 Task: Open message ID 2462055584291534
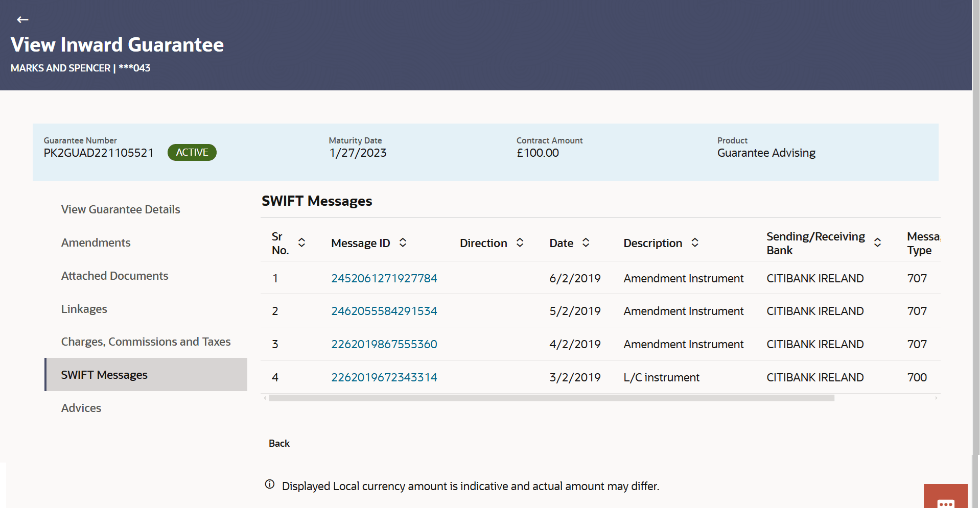[384, 311]
